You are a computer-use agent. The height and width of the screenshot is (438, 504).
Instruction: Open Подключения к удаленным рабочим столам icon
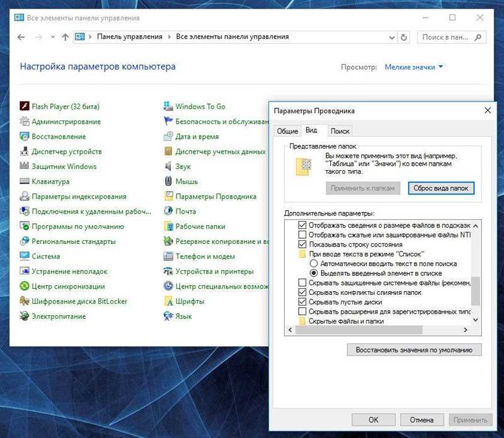pyautogui.click(x=25, y=211)
